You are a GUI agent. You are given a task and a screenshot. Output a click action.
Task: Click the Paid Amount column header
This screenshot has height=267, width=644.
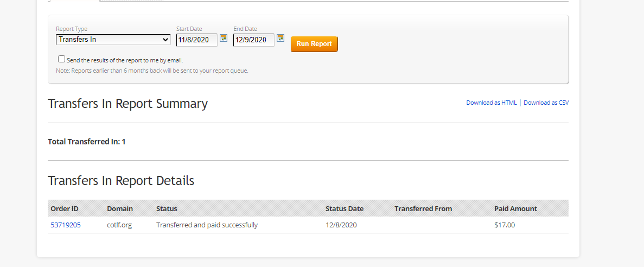pos(515,209)
